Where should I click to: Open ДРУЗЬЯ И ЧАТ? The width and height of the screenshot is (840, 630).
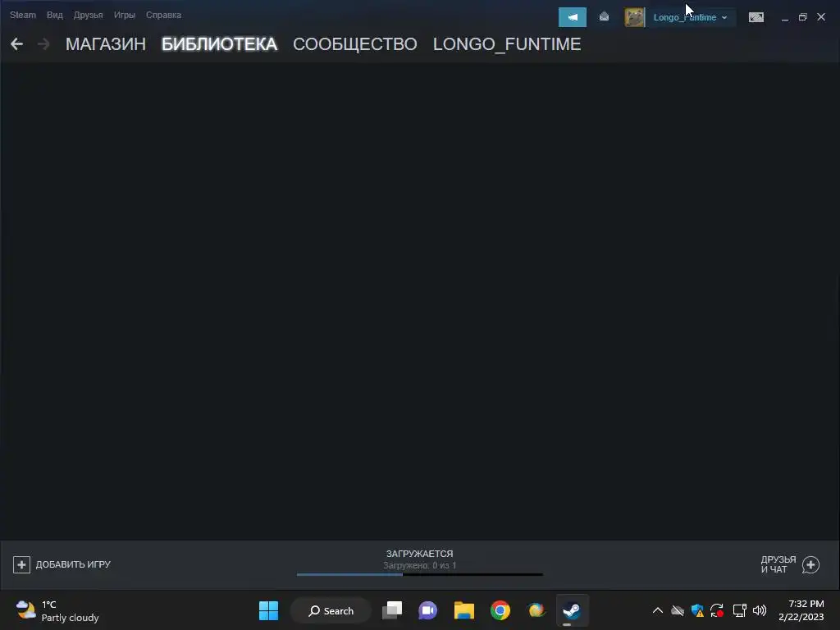pyautogui.click(x=778, y=564)
